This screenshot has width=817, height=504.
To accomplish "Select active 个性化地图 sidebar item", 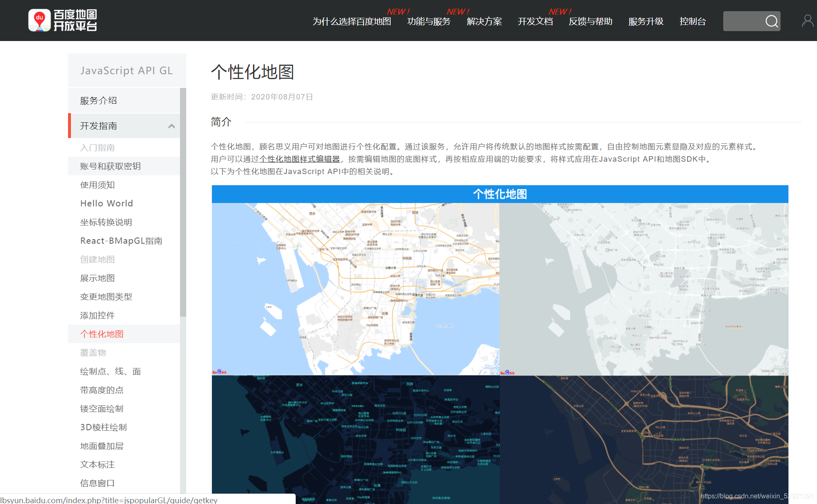I will 124,334.
